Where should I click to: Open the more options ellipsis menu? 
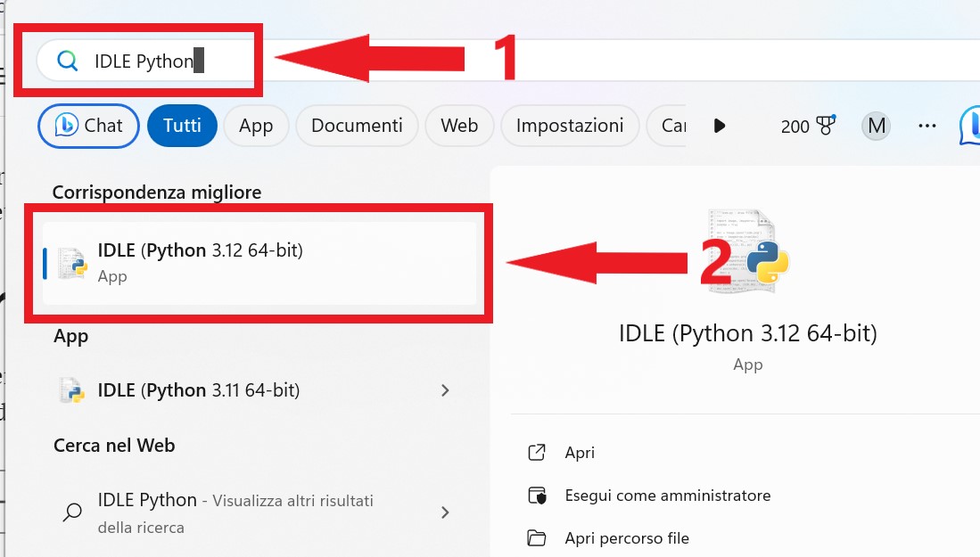[x=926, y=126]
